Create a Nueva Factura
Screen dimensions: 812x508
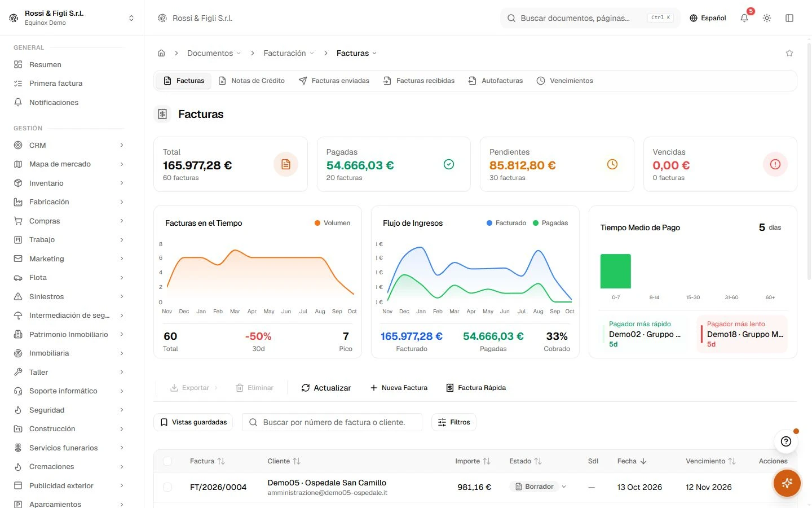pos(399,388)
